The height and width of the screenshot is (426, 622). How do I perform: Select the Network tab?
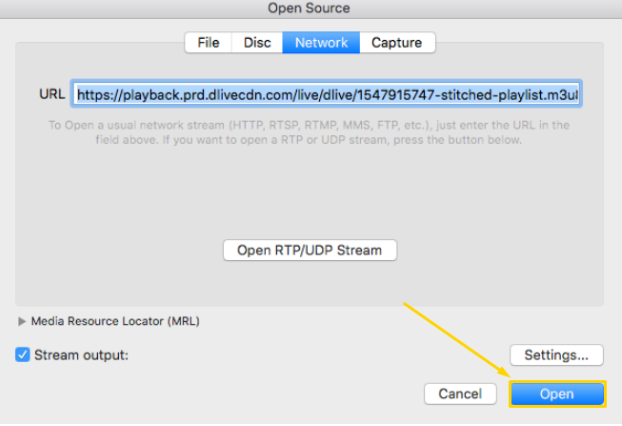[x=321, y=42]
